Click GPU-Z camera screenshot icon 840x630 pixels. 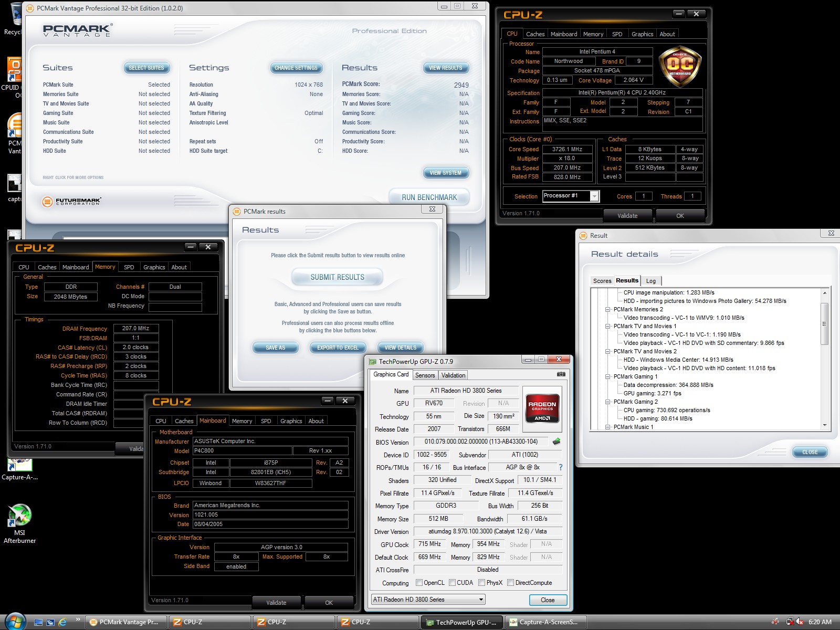tap(561, 374)
